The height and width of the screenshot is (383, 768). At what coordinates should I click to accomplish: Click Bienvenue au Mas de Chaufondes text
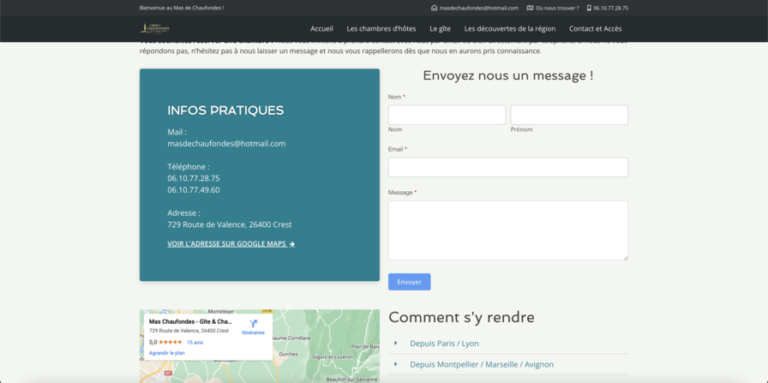(x=182, y=8)
